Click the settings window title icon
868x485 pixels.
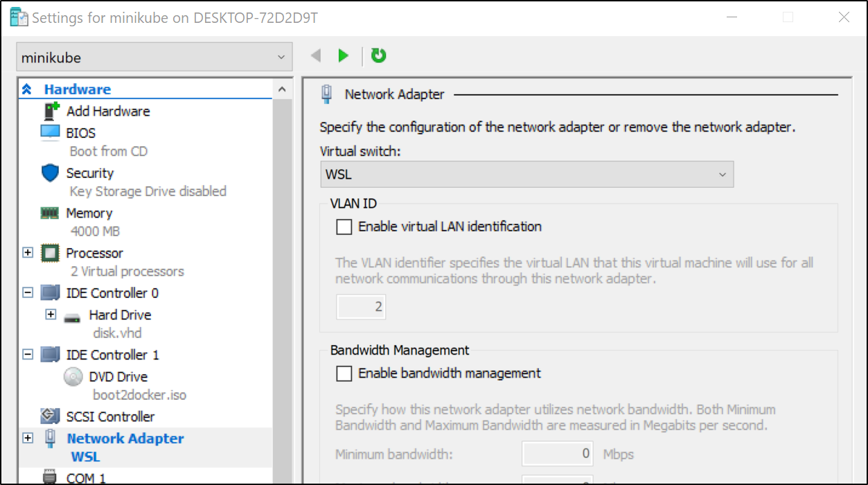pos(19,17)
